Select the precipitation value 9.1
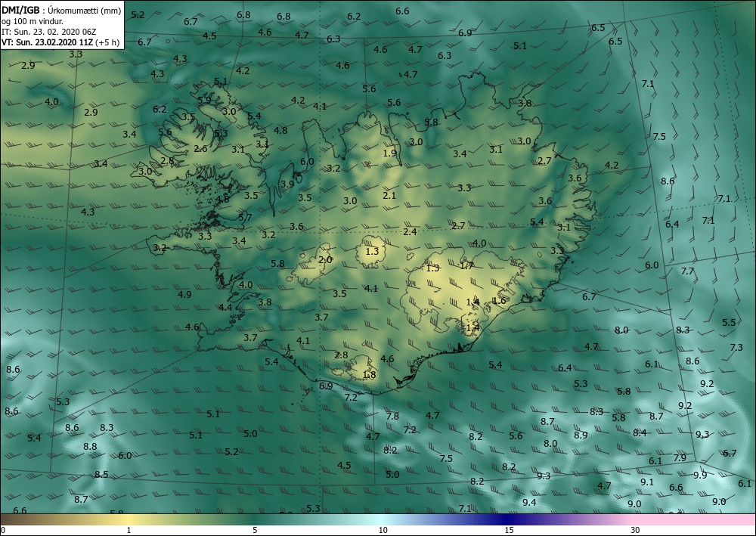The width and height of the screenshot is (756, 536). [647, 482]
